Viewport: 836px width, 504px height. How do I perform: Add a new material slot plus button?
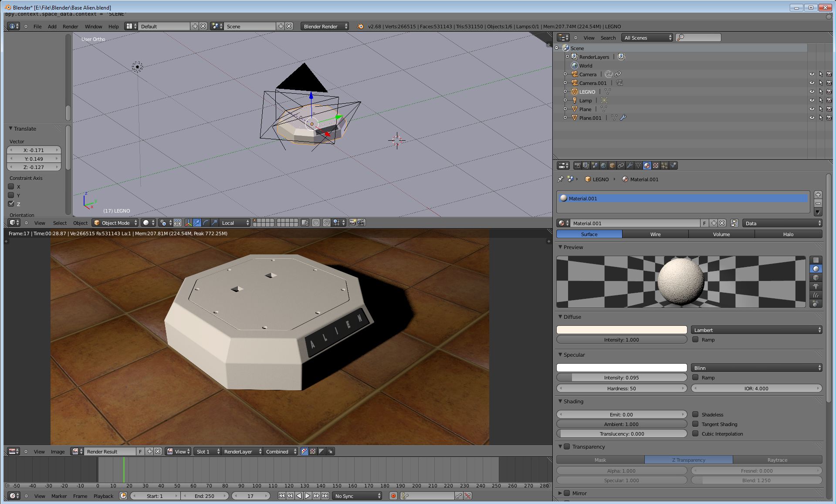coord(818,195)
